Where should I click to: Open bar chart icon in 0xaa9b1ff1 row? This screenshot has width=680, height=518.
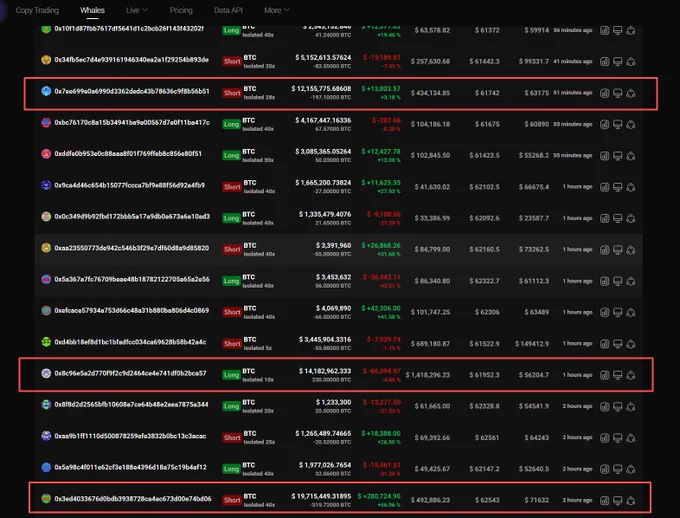point(605,438)
